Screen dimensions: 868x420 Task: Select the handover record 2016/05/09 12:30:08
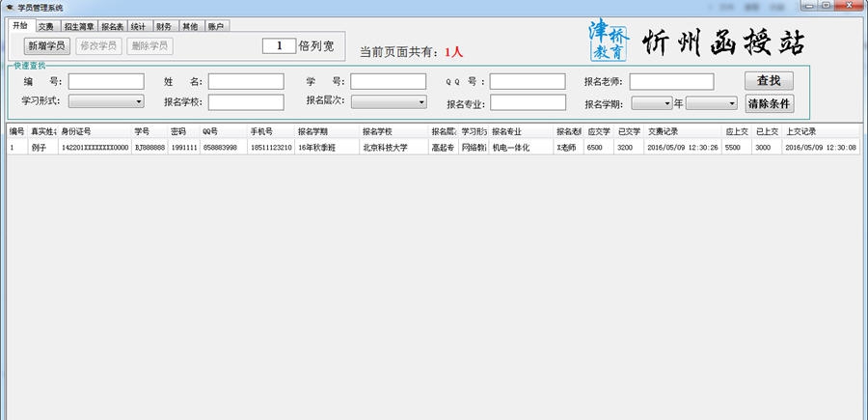tap(821, 148)
